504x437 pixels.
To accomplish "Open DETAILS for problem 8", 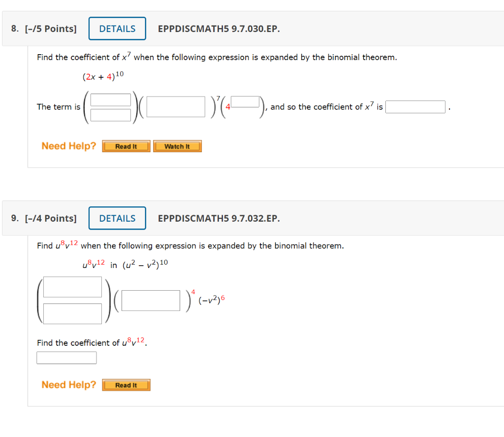I will [117, 28].
